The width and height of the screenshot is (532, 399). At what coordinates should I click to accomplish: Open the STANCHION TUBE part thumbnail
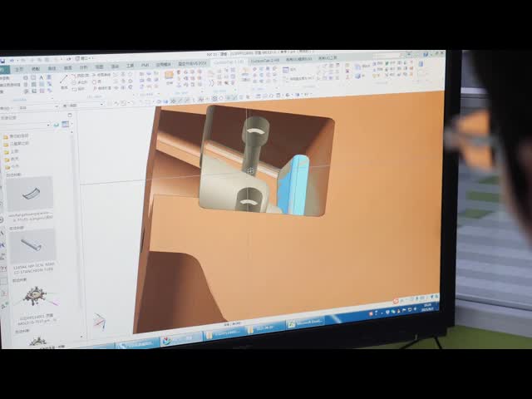32,245
